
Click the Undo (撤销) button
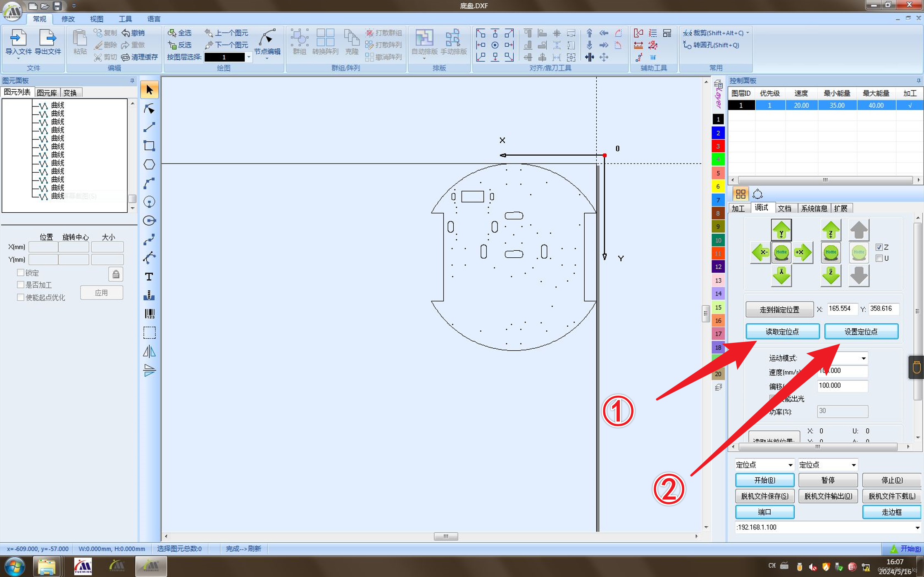point(133,33)
